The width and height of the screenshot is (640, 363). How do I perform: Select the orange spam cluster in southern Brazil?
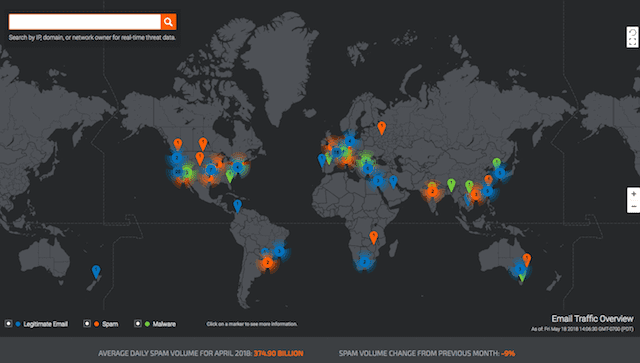tap(267, 263)
